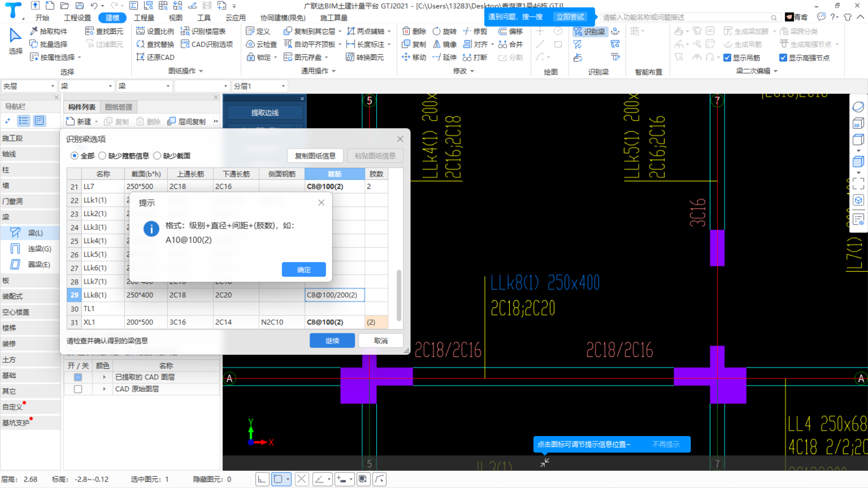Select the 全部 radio option
Image resolution: width=868 pixels, height=488 pixels.
point(75,156)
